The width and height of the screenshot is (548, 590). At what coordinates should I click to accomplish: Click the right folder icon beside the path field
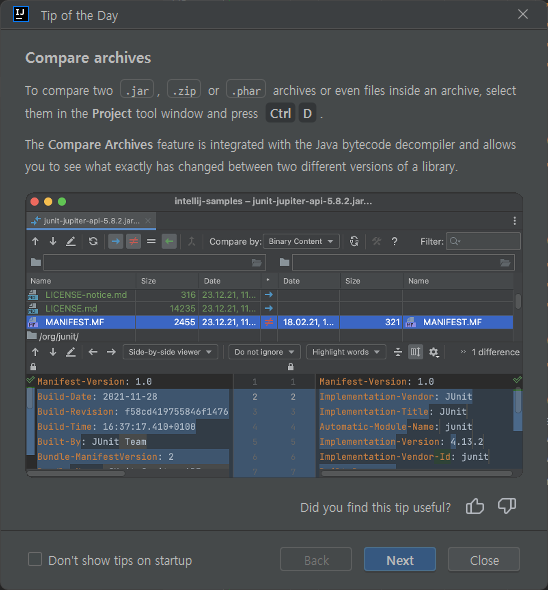(x=285, y=262)
